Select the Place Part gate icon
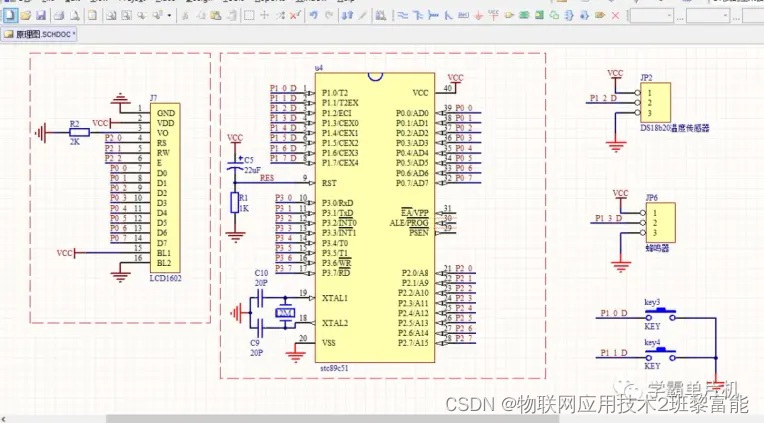 click(509, 16)
